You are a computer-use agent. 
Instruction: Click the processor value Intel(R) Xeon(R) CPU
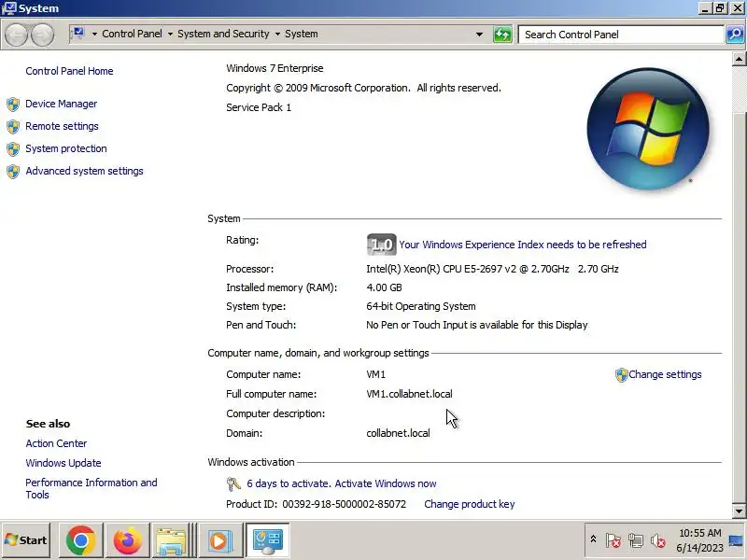pyautogui.click(x=492, y=269)
